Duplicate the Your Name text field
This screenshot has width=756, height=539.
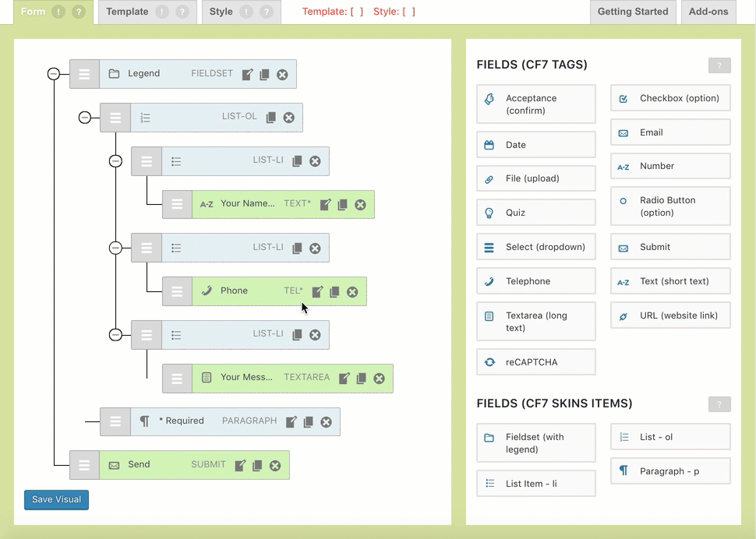343,205
